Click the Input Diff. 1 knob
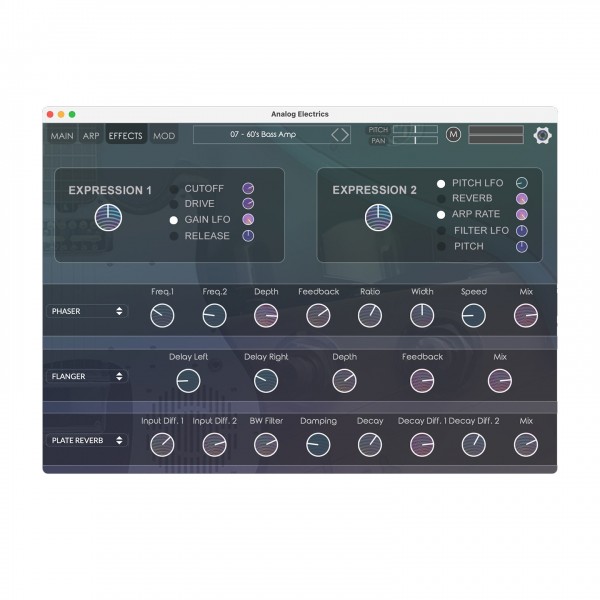This screenshot has width=600, height=600. pyautogui.click(x=162, y=445)
